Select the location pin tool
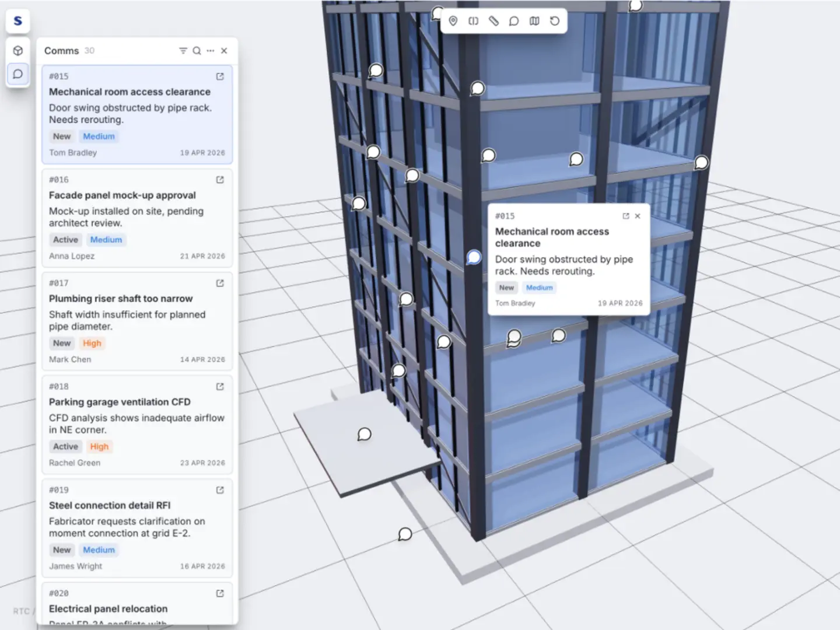 point(453,21)
